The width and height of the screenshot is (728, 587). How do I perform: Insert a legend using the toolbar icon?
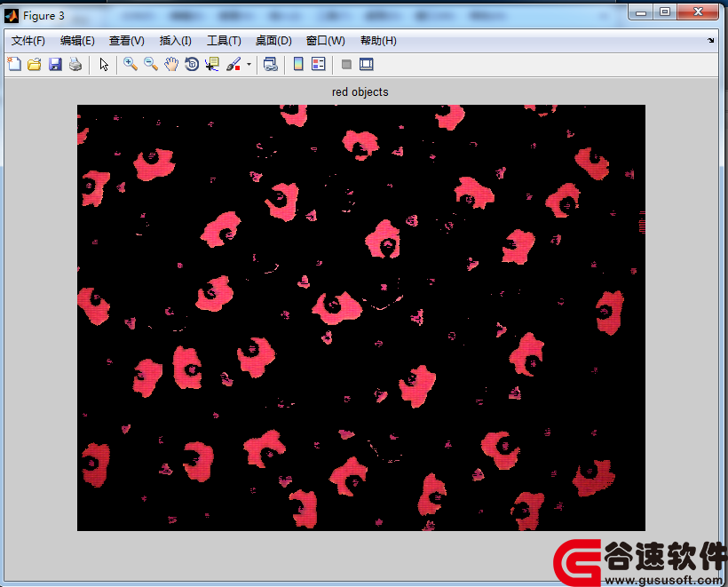[319, 64]
